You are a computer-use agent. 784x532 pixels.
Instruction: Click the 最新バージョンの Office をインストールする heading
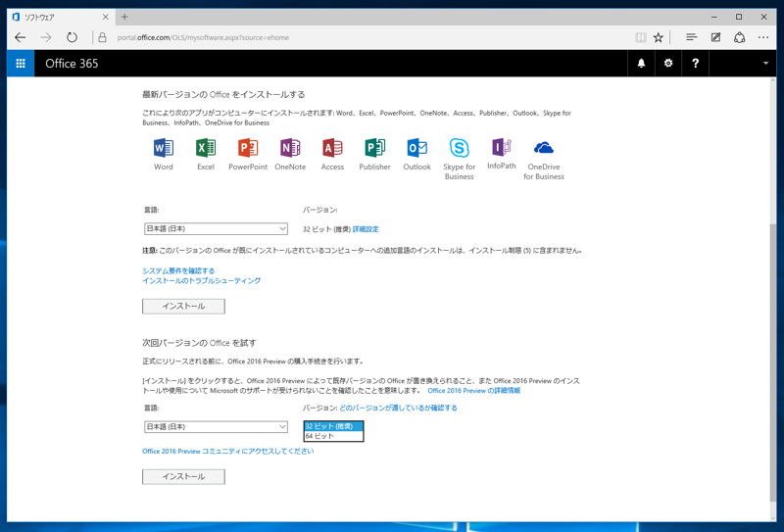click(223, 94)
